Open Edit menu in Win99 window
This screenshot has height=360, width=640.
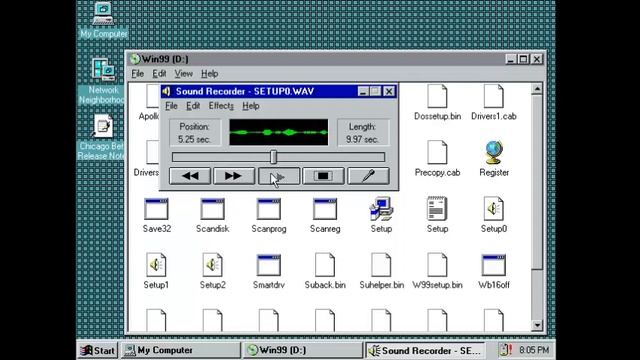[x=159, y=73]
